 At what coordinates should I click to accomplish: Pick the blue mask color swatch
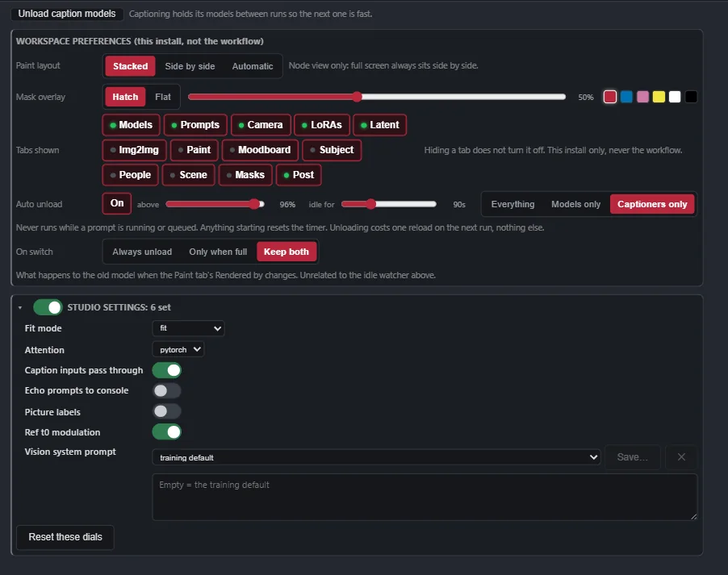pyautogui.click(x=626, y=97)
